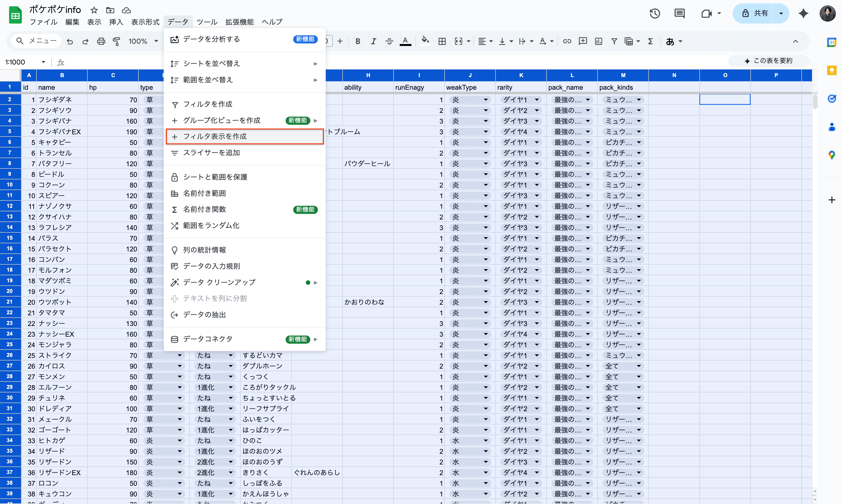Click the insert chart icon
This screenshot has height=504, width=842.
pyautogui.click(x=598, y=41)
